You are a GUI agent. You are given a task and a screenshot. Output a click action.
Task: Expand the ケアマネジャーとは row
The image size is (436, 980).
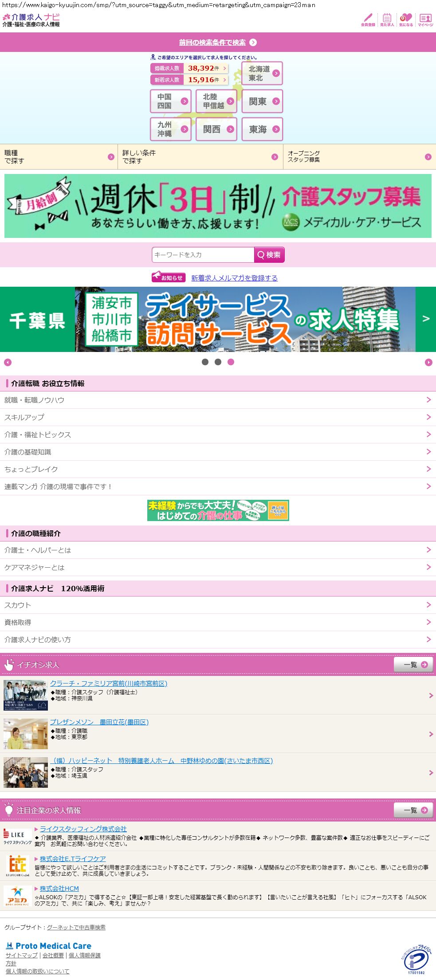click(x=218, y=567)
